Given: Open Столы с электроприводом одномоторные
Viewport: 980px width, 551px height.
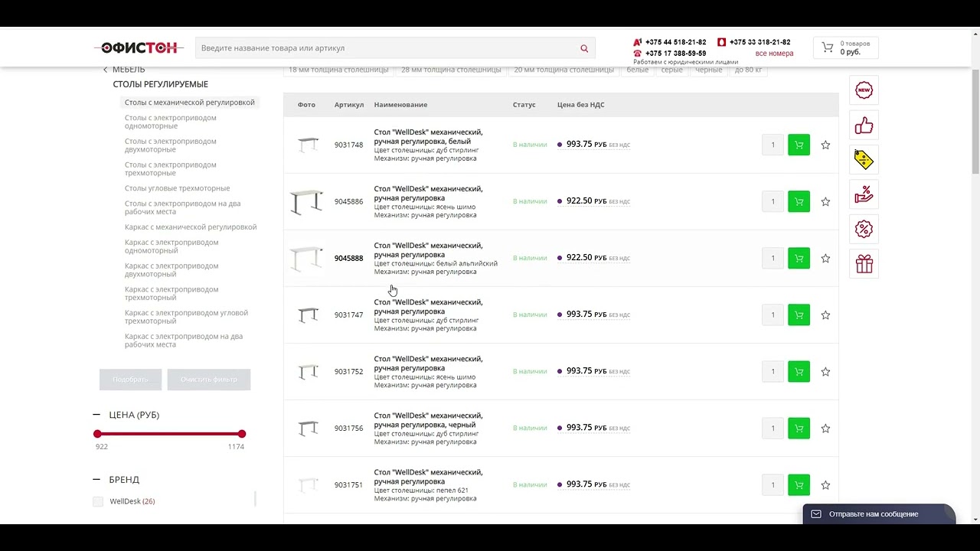Looking at the screenshot, I should [171, 122].
